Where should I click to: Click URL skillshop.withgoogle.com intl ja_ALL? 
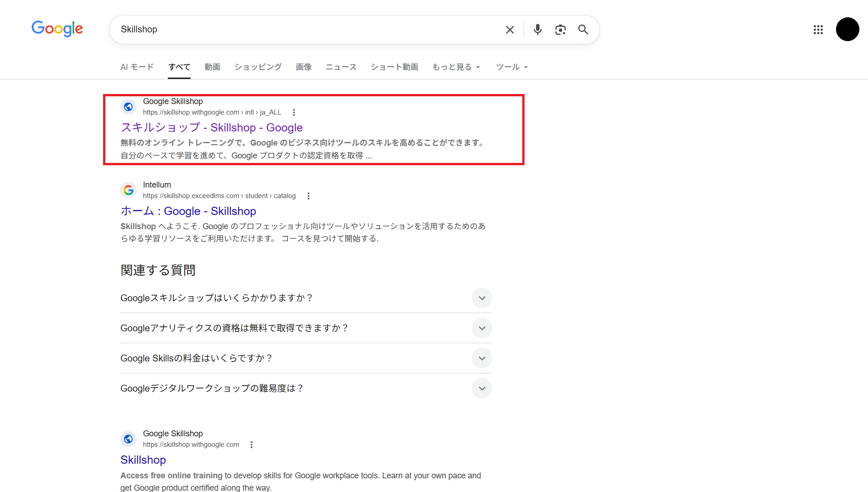pos(212,112)
